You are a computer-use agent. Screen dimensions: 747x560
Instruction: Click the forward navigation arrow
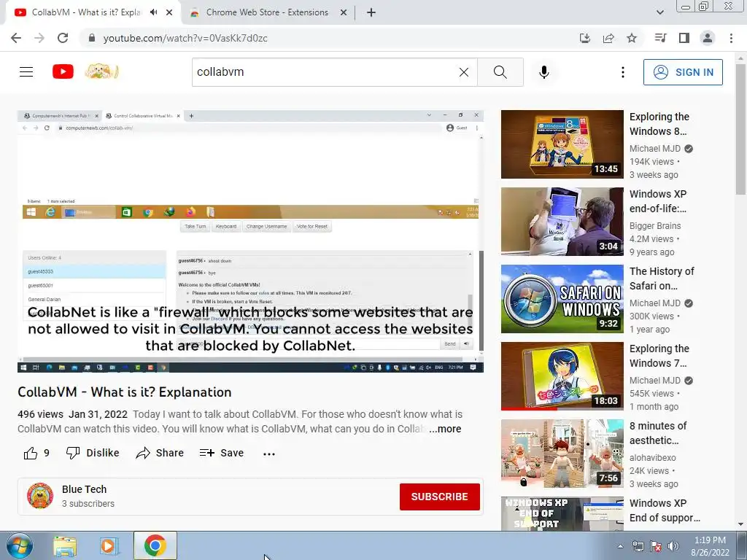(x=39, y=38)
